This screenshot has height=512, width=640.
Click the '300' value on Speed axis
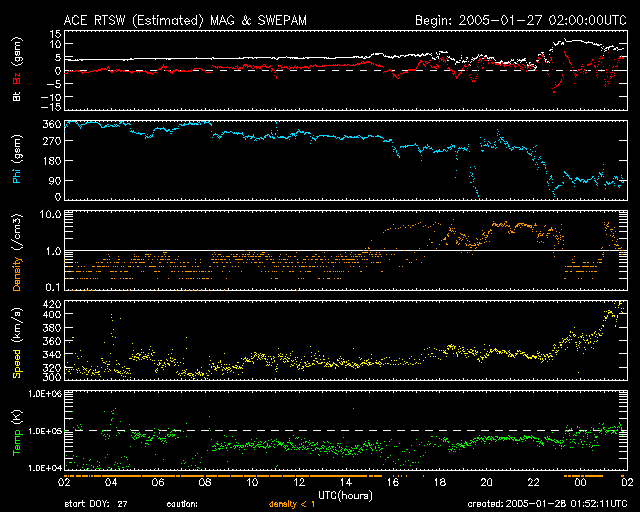click(x=52, y=377)
